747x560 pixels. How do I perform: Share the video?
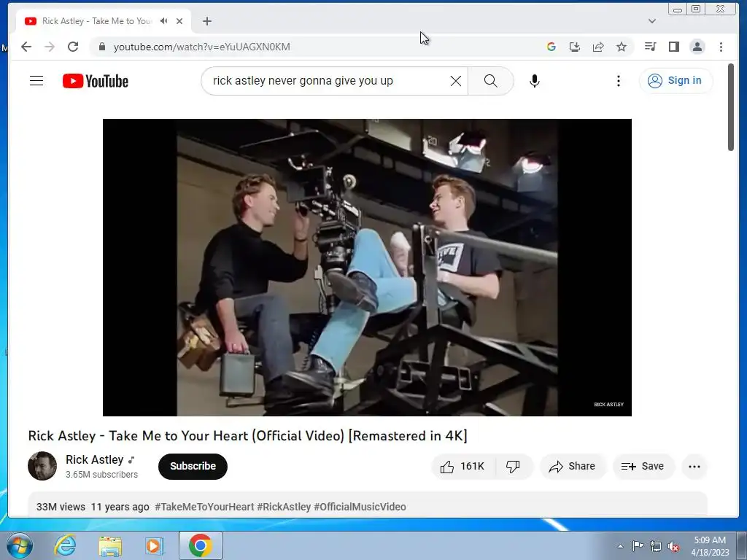[572, 466]
